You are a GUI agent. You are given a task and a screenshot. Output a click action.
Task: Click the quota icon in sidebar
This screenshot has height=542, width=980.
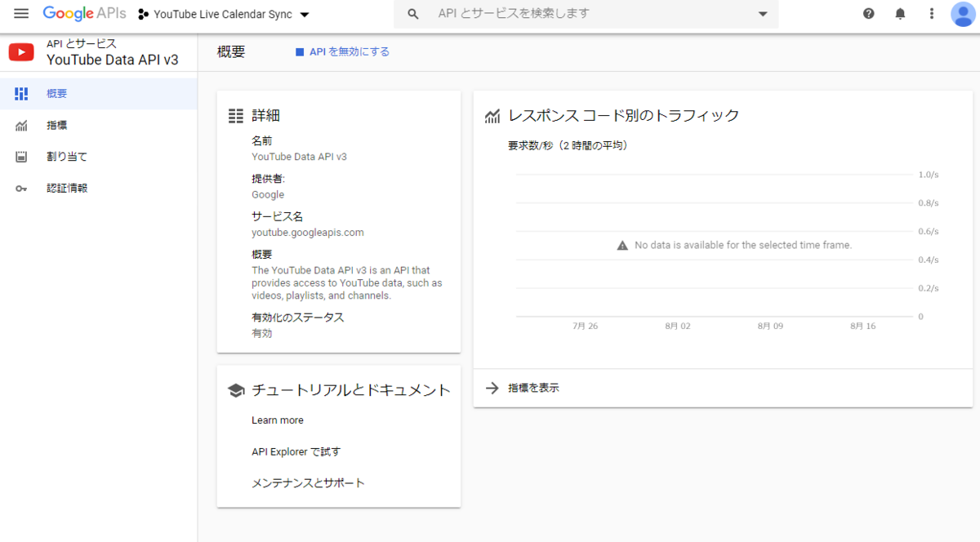[x=21, y=157]
